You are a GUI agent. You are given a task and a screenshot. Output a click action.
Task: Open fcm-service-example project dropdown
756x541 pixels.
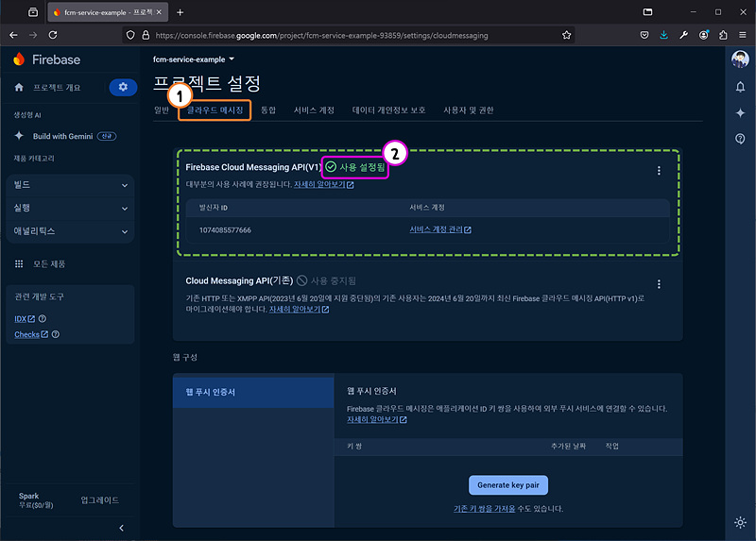coord(194,59)
